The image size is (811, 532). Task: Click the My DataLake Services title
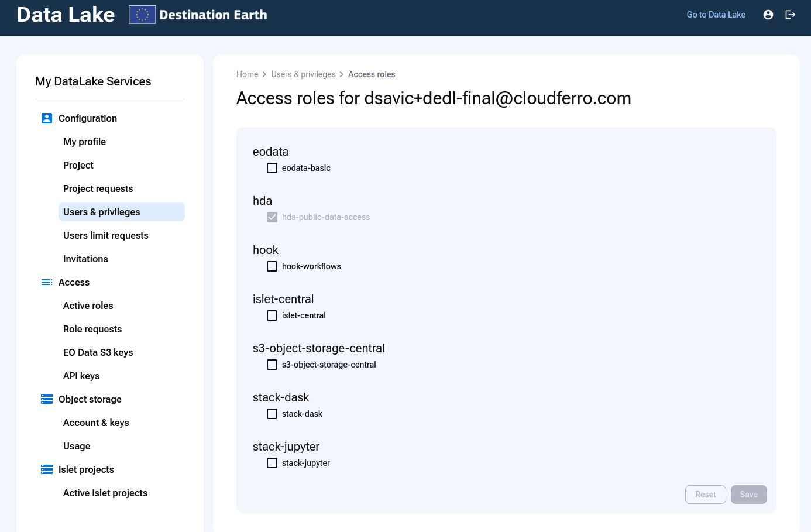(93, 81)
